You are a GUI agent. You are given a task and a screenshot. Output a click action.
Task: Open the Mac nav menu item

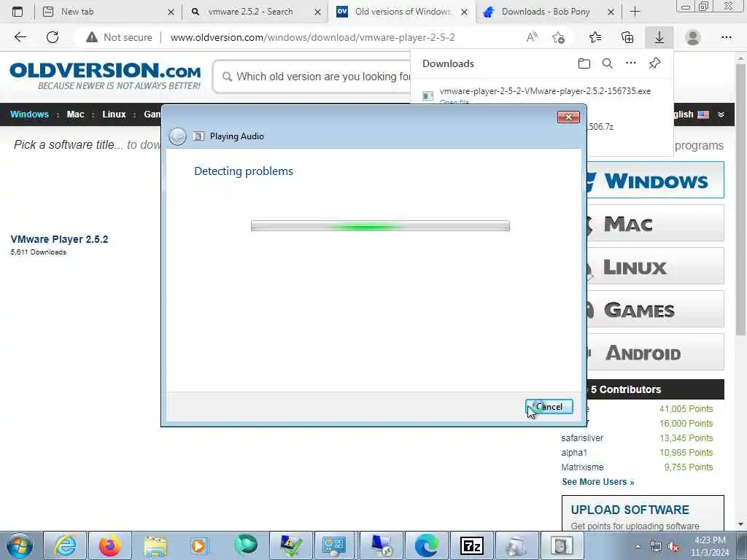[75, 114]
